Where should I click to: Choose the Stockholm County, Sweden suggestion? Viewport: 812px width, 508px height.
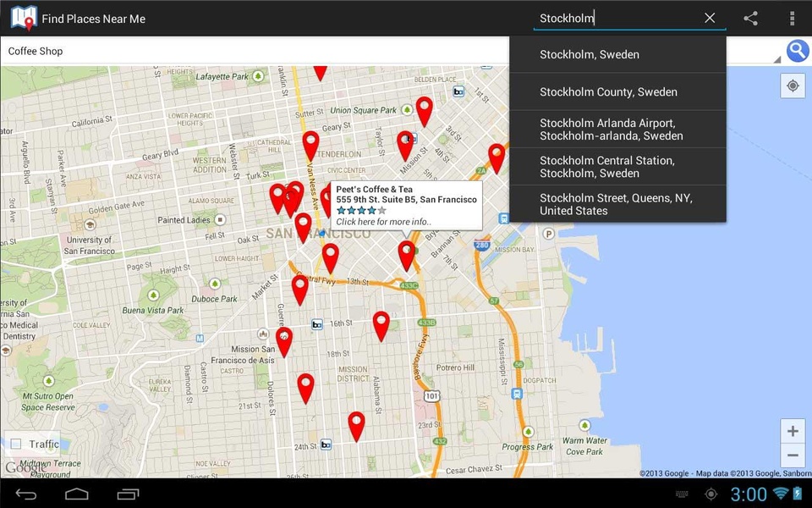click(617, 91)
